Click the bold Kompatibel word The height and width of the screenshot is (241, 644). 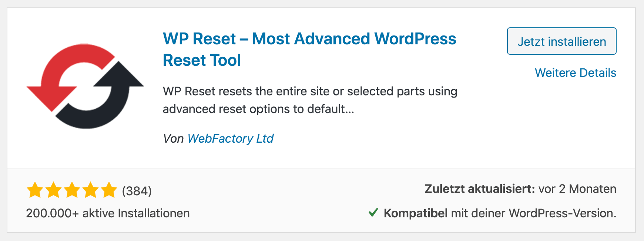(x=416, y=213)
